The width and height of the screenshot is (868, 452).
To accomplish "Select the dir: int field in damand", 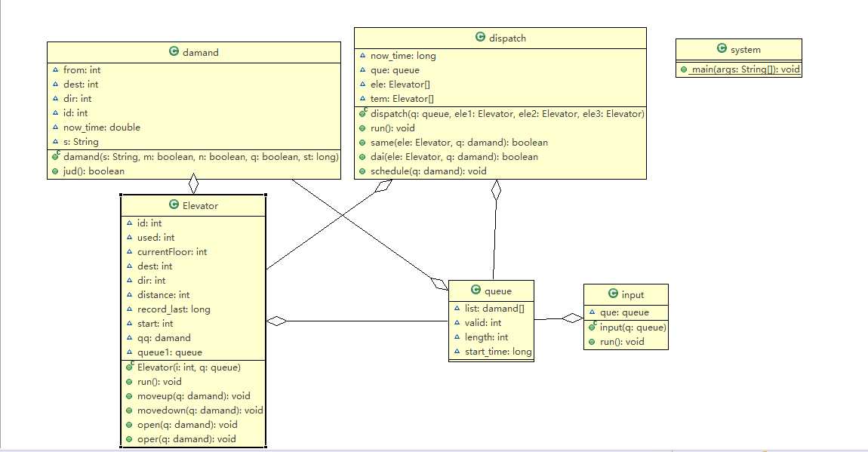I will click(78, 99).
